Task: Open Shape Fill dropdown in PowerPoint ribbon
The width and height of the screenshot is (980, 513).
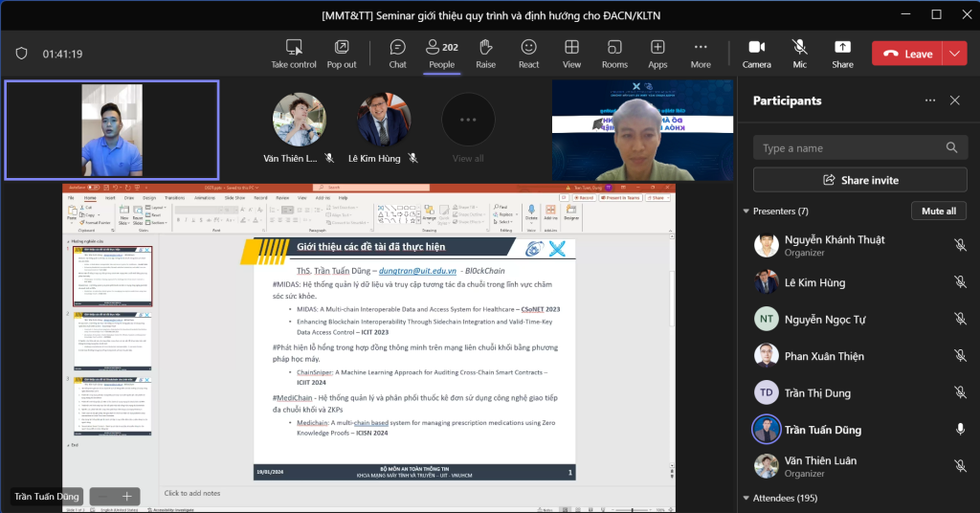Action: (x=465, y=208)
